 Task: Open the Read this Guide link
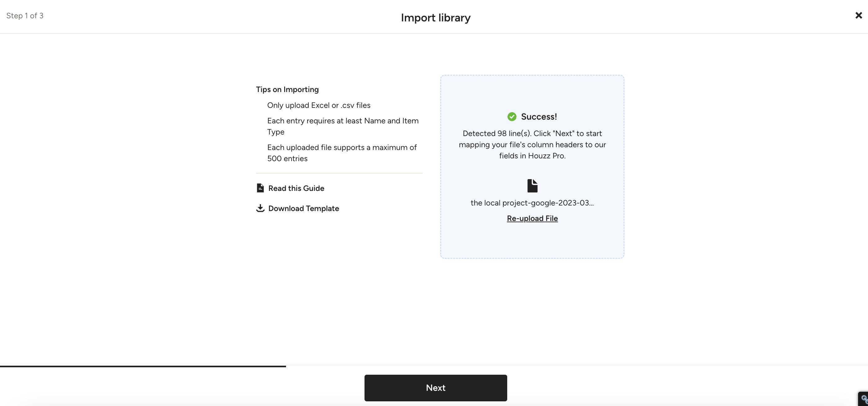tap(296, 188)
